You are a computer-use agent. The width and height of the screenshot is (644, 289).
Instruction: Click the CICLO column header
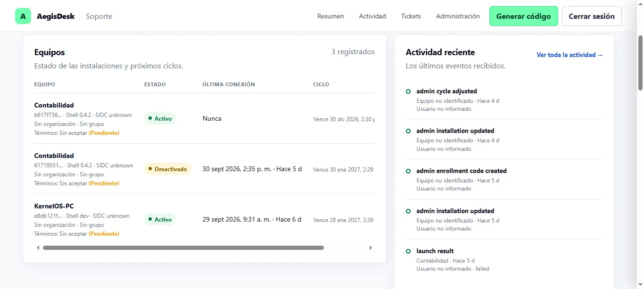pyautogui.click(x=321, y=84)
